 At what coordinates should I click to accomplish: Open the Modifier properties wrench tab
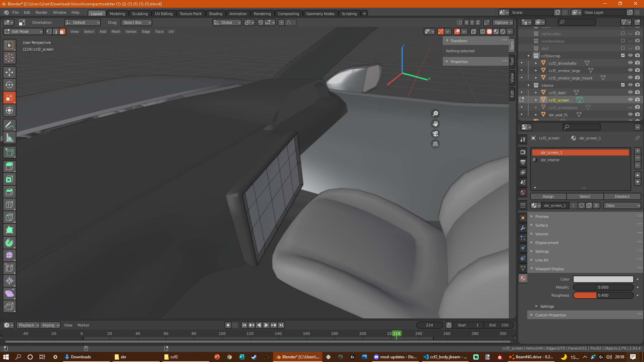point(523,228)
